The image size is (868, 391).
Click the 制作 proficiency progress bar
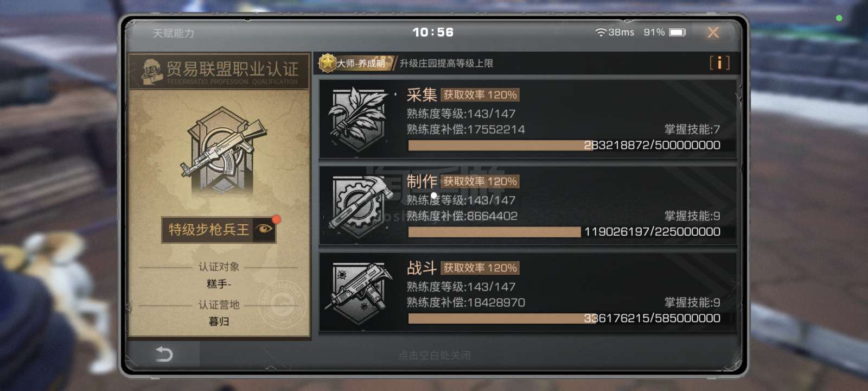click(571, 232)
